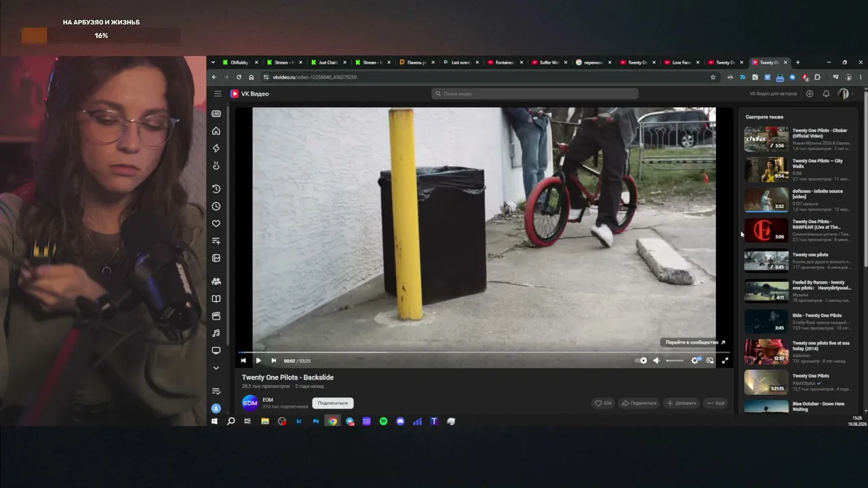
Task: Open the subscriptions list icon in sidebar
Action: 216,391
